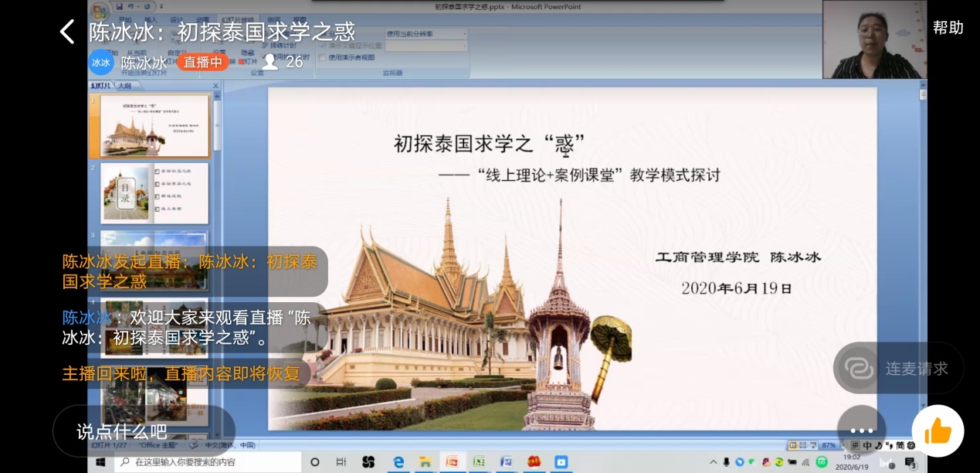The width and height of the screenshot is (980, 473).
Task: Open File Explorer from the taskbar
Action: click(x=425, y=462)
